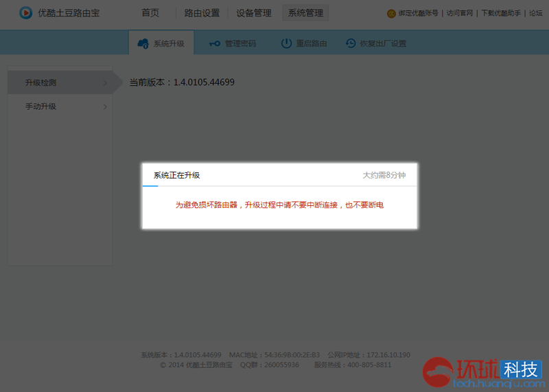Switch to the 设备管理 menu
This screenshot has width=549, height=392.
pos(253,13)
